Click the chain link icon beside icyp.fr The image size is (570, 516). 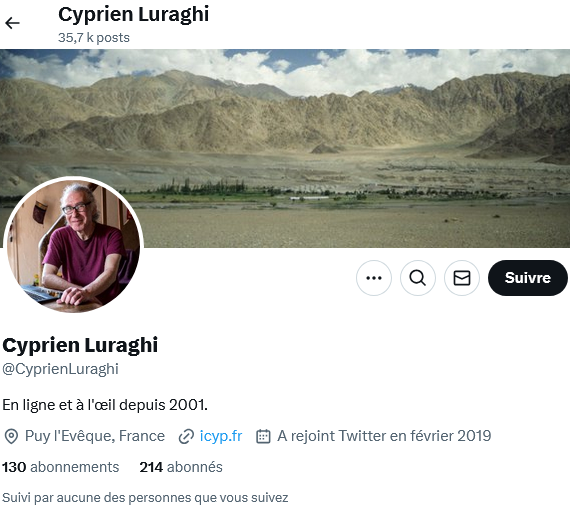186,436
